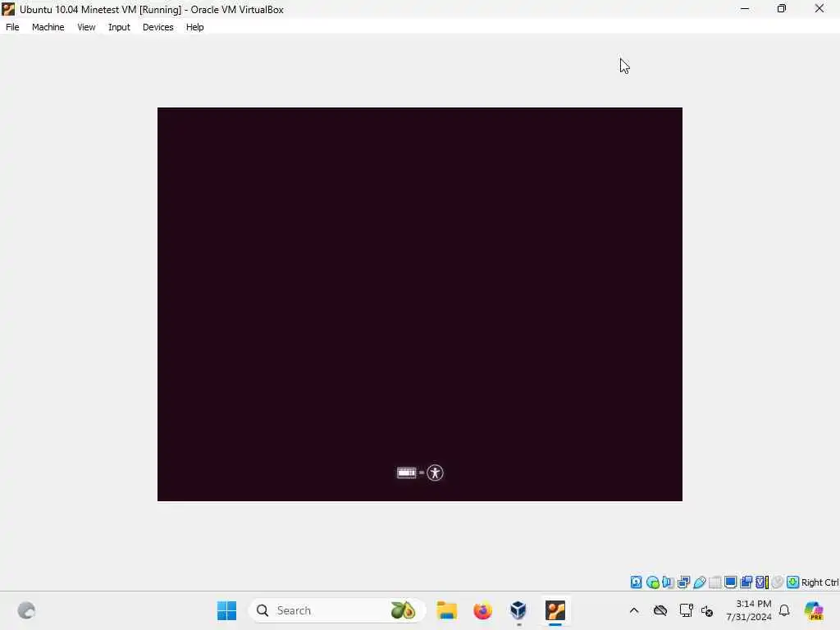Open the notifications bell
Viewport: 840px width, 630px height.
(x=784, y=610)
